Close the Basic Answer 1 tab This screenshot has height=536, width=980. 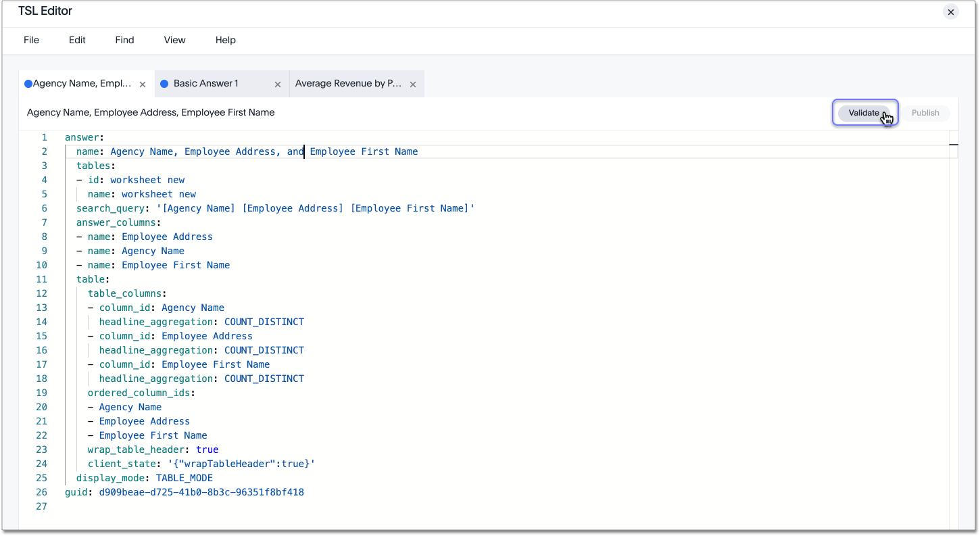click(277, 84)
